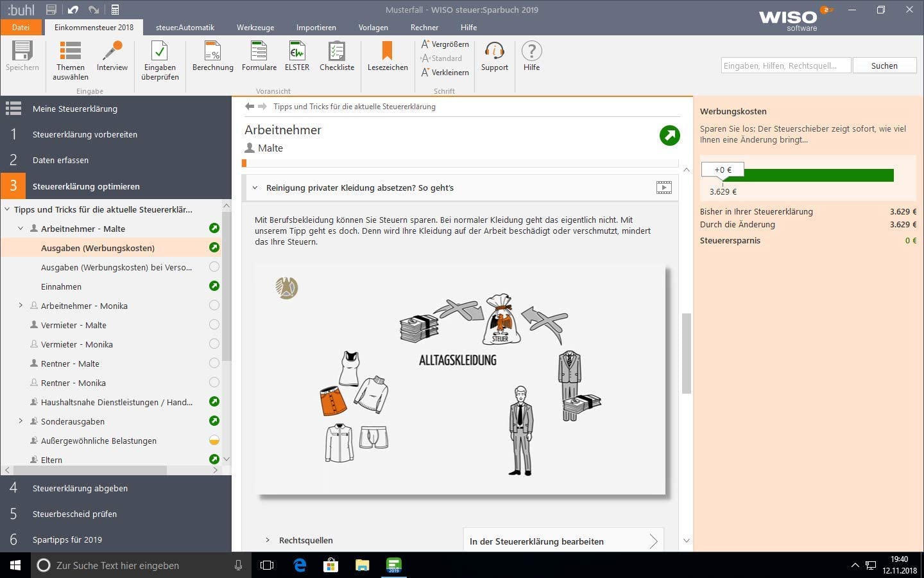This screenshot has height=578, width=924.
Task: Click In der Steuererklärung bearbeiten button
Action: [x=563, y=541]
